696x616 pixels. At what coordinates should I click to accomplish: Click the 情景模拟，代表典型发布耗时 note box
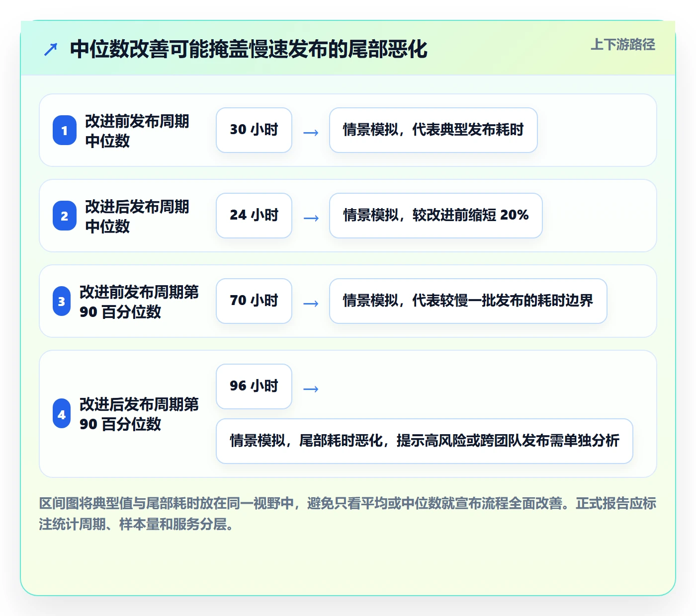(434, 130)
